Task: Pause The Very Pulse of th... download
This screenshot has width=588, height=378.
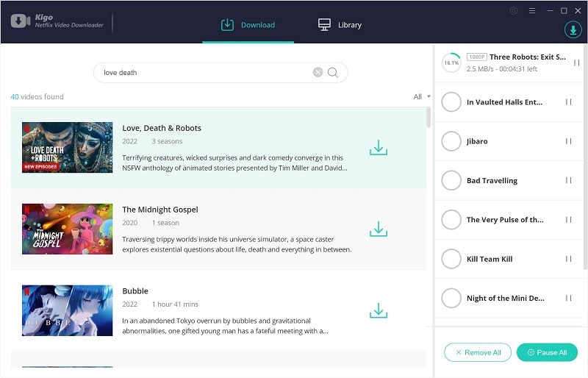Action: (x=568, y=220)
